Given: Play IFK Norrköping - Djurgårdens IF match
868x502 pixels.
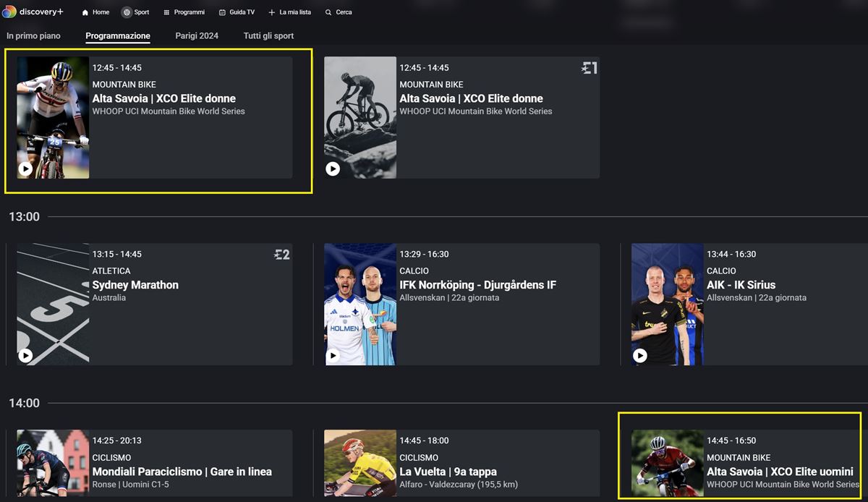Looking at the screenshot, I should pyautogui.click(x=333, y=355).
